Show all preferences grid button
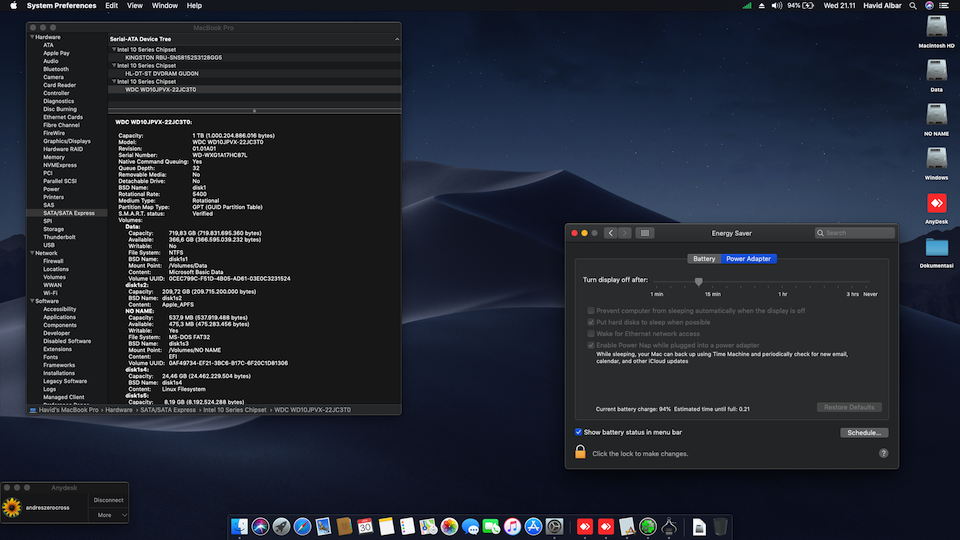960x540 pixels. (645, 233)
